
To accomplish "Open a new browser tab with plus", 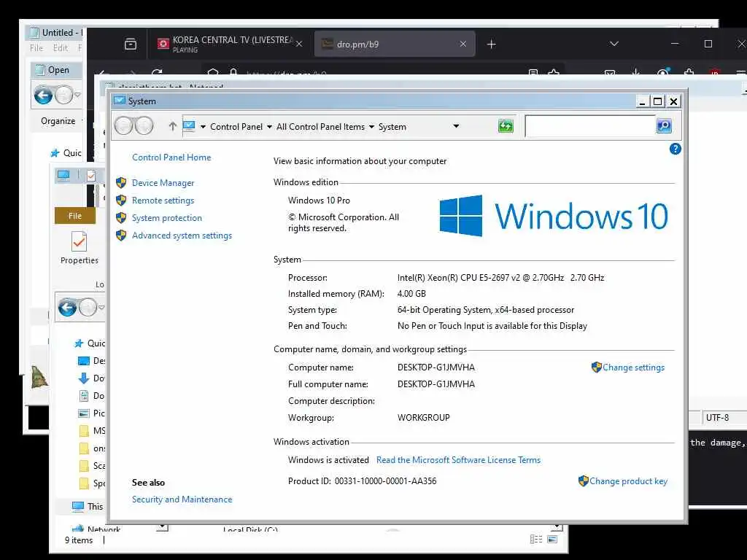I will coord(492,44).
